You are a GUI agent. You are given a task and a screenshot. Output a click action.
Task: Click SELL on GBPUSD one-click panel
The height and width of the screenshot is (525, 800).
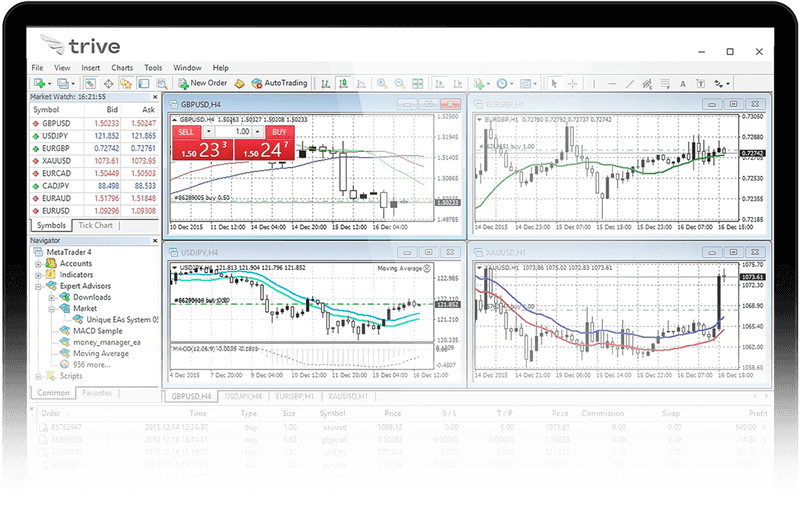186,132
